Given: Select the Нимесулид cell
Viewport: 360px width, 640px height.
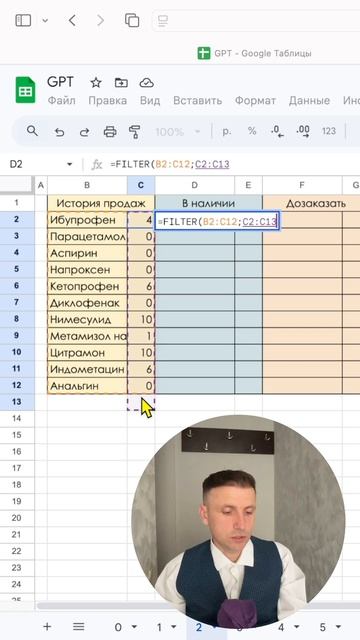Looking at the screenshot, I should tap(87, 320).
